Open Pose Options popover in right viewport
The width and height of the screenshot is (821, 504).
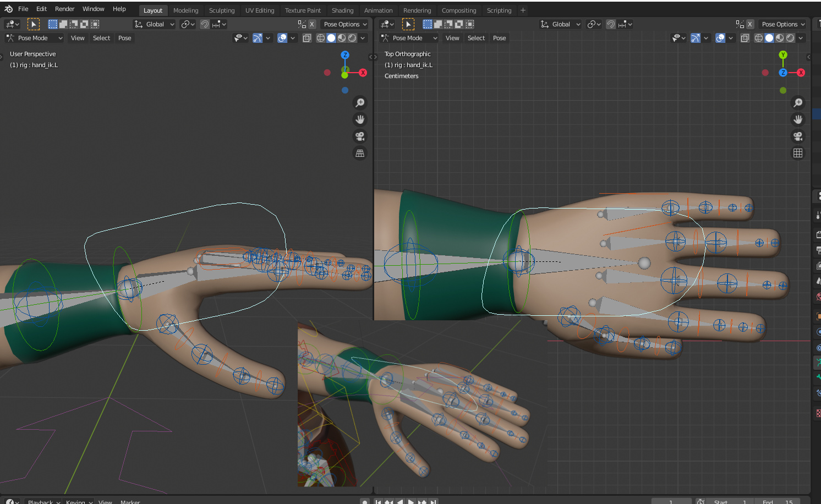point(783,24)
